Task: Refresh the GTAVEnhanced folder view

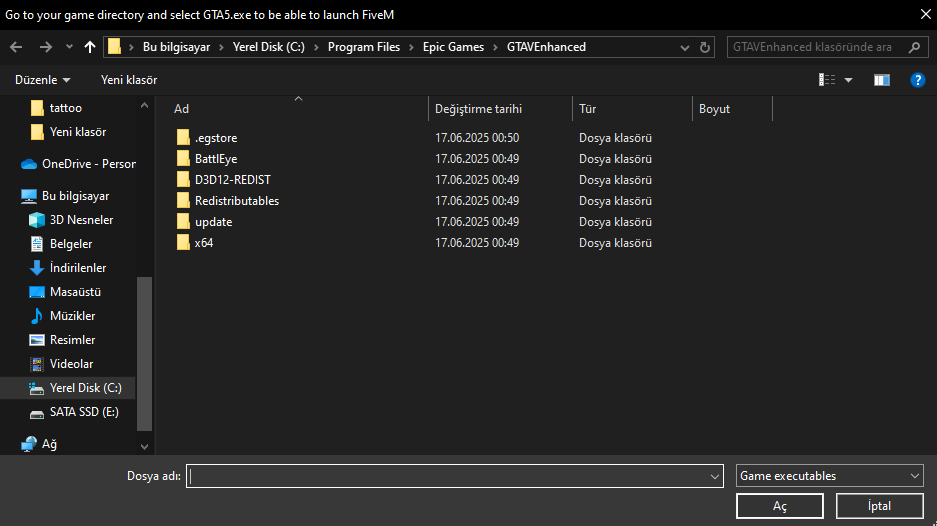Action: (705, 47)
